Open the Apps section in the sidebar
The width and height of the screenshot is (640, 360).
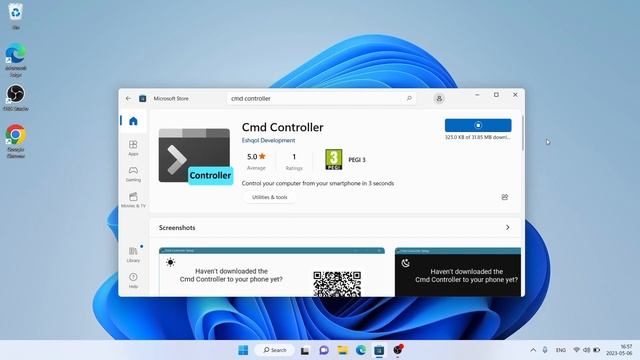tap(133, 148)
